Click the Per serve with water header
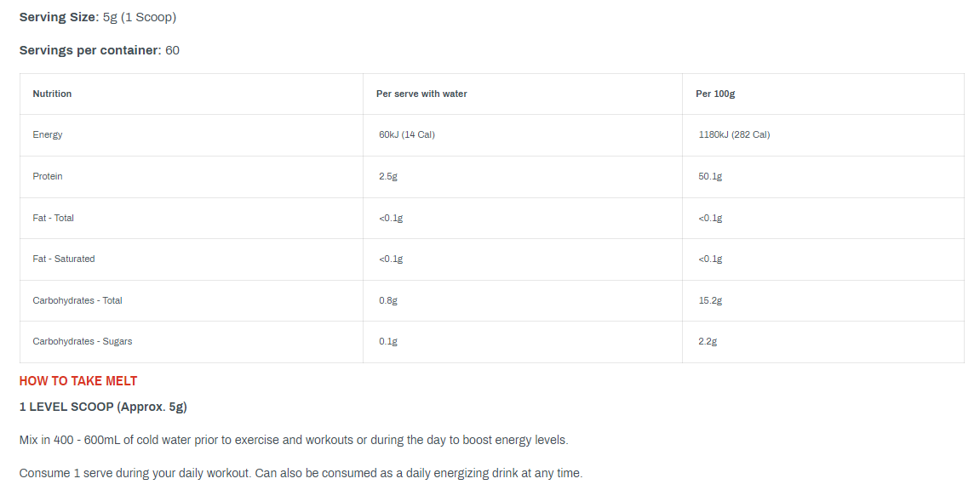 click(421, 94)
